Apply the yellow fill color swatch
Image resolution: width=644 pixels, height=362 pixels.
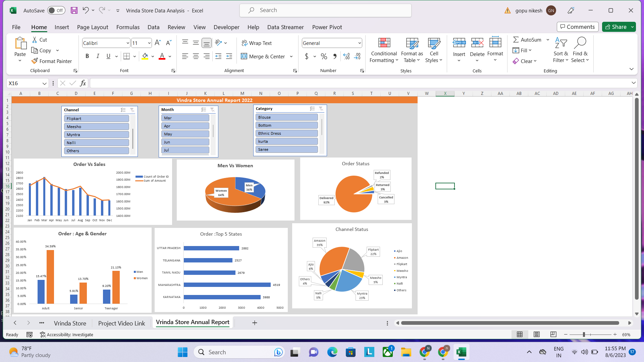(145, 56)
